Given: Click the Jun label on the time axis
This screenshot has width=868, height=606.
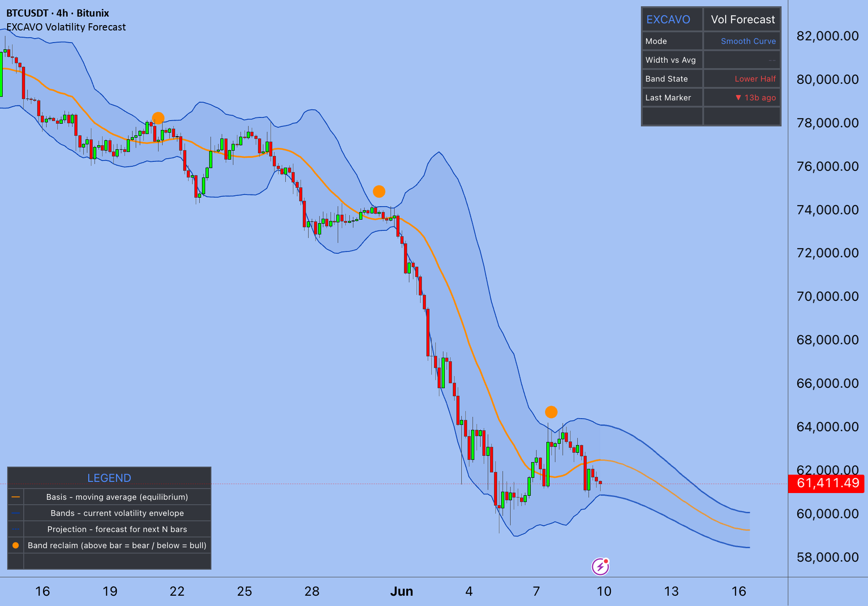Looking at the screenshot, I should tap(401, 591).
